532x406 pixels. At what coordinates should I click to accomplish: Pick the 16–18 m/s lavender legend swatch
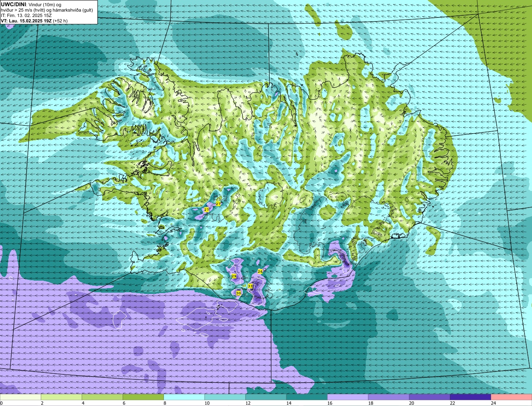[x=348, y=397]
